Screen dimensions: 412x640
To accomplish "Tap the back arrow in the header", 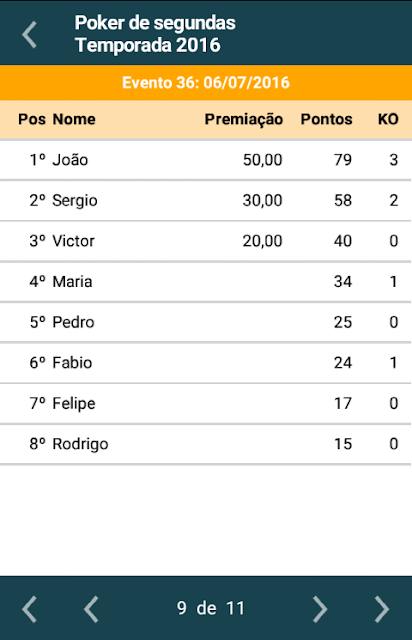I will (x=29, y=35).
